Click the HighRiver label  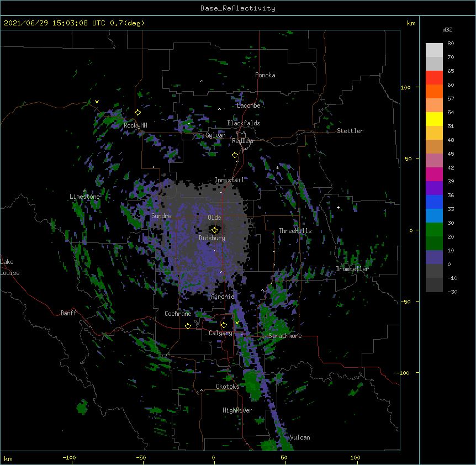tap(237, 410)
